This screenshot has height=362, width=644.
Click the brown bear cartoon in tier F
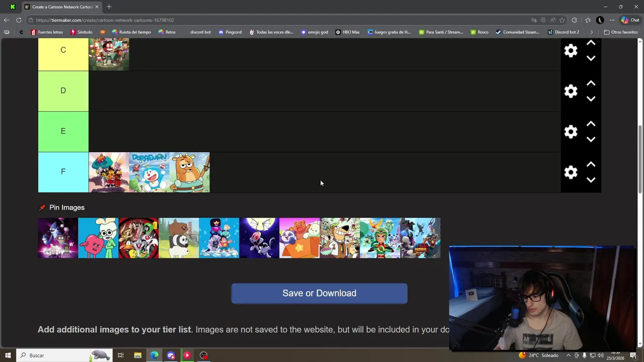coord(189,172)
